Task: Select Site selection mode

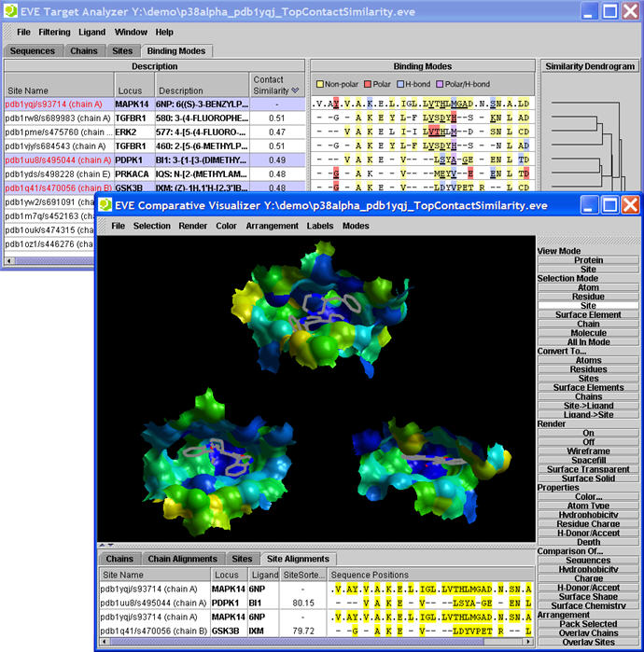Action: tap(588, 305)
